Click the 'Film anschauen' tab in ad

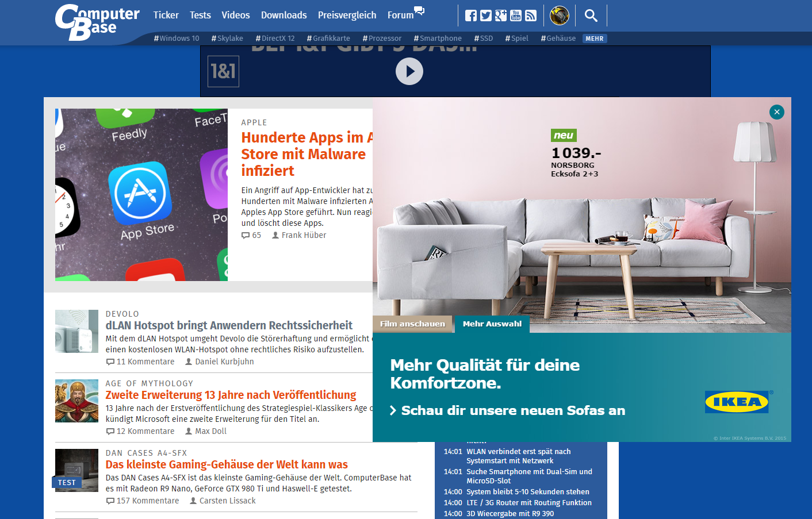(x=412, y=324)
